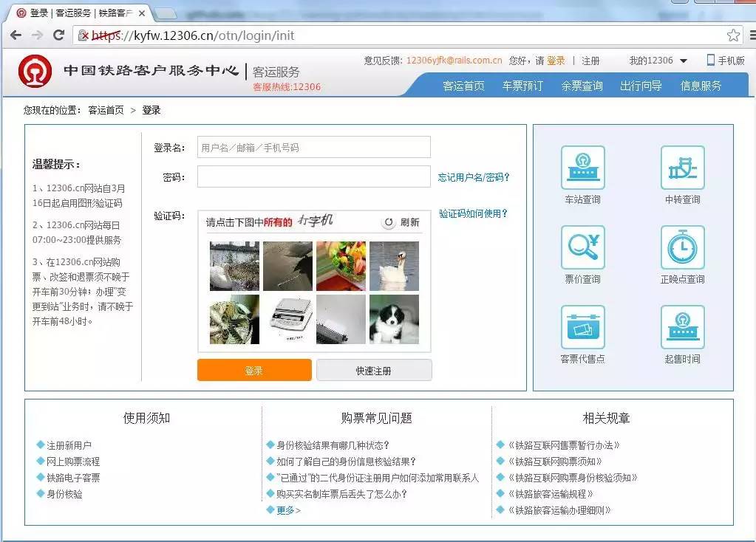The image size is (756, 542).
Task: Click inside the 用户名 username input field
Action: tap(313, 147)
